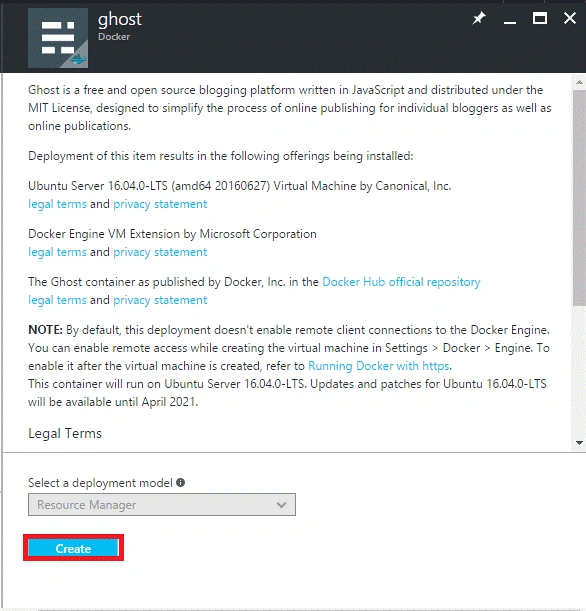Screen dimensions: 586x611
Task: Click the ghost Docker logo icon
Action: [x=58, y=38]
